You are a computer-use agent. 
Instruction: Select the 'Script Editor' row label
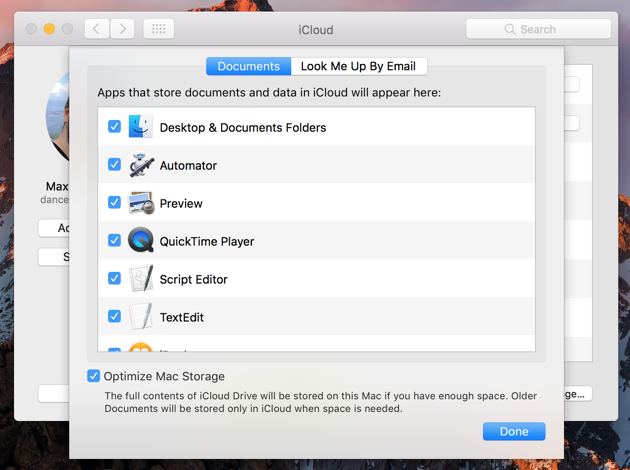[x=193, y=280]
